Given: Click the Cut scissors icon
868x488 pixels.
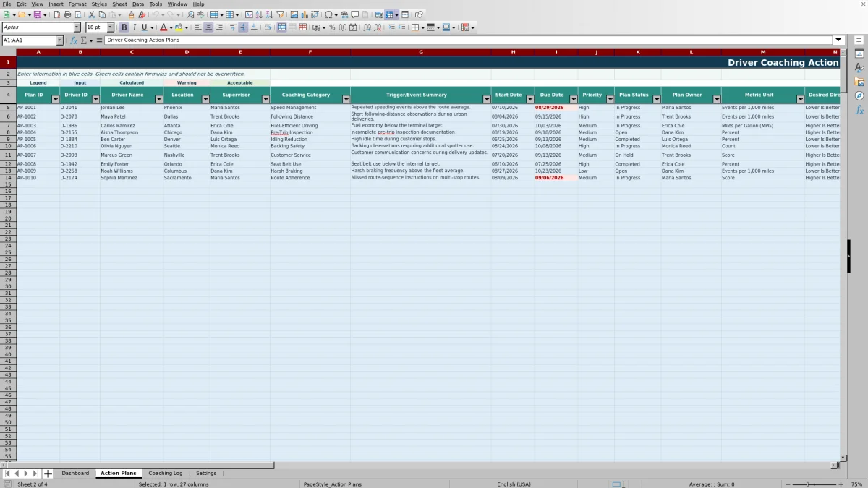Looking at the screenshot, I should tap(92, 14).
